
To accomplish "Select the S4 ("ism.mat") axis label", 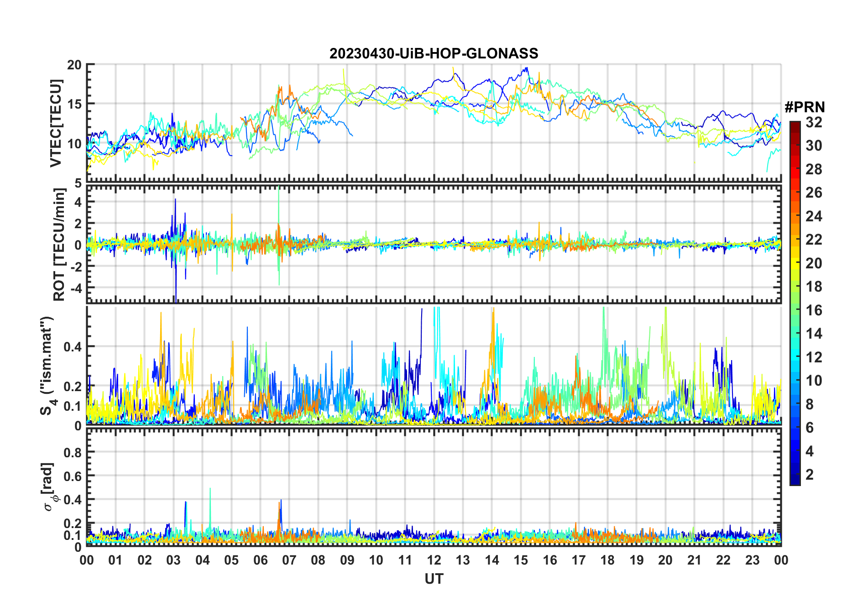I will [x=47, y=366].
